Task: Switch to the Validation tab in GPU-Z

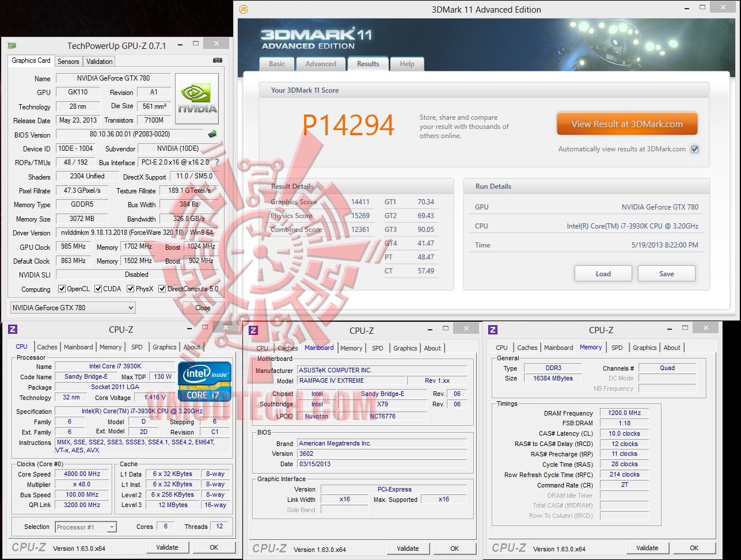Action: click(100, 62)
